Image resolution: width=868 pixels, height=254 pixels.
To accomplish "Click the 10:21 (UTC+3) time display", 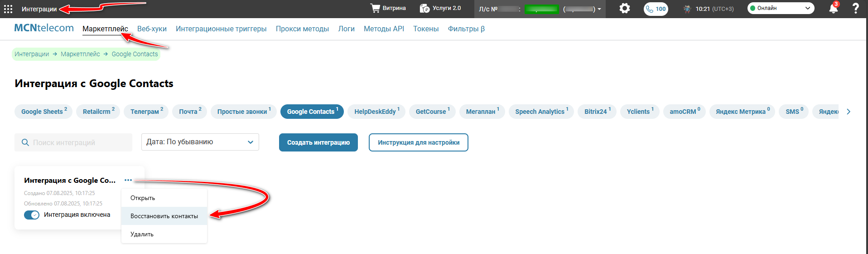I will point(714,9).
